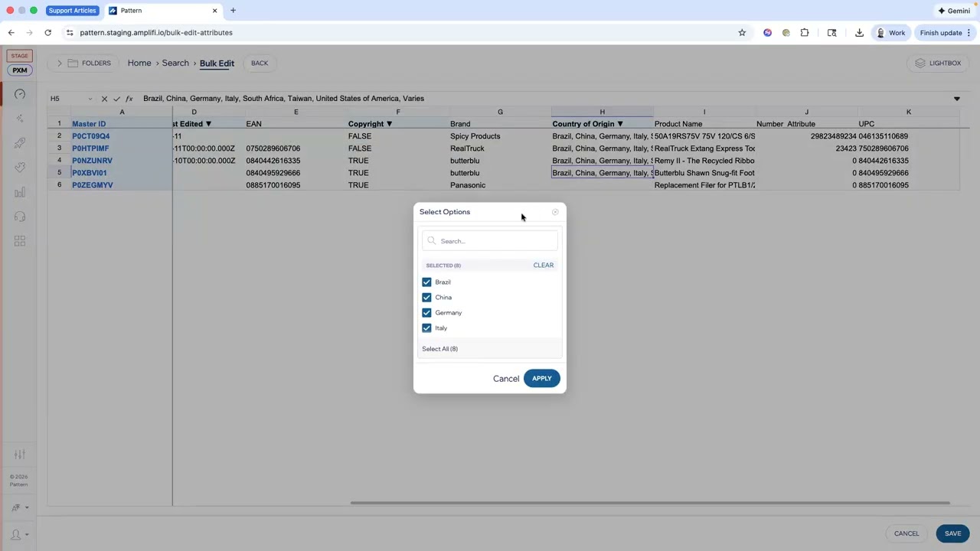Uncheck the Italy option

click(x=426, y=328)
